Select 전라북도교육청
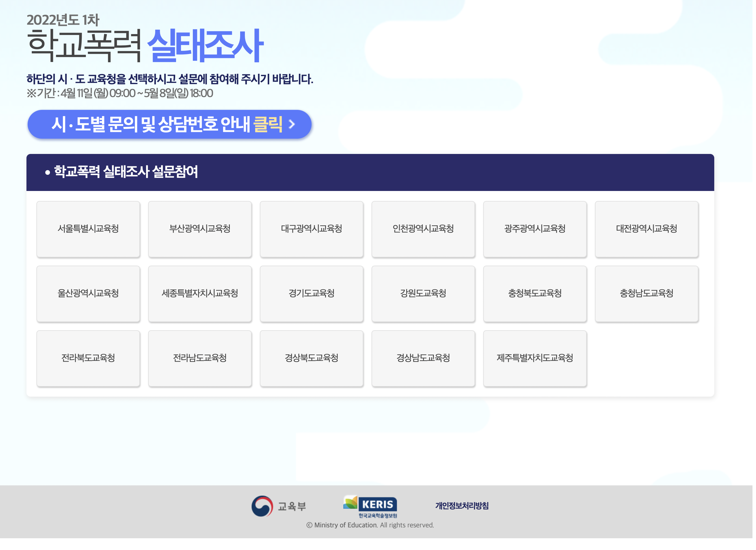Viewport: 756px width, 550px height. click(x=88, y=358)
